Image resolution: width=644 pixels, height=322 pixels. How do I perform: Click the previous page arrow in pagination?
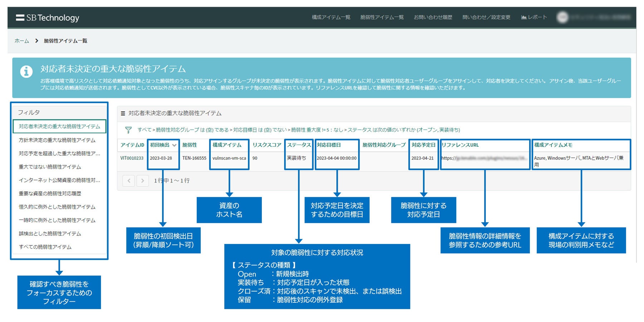click(x=128, y=181)
